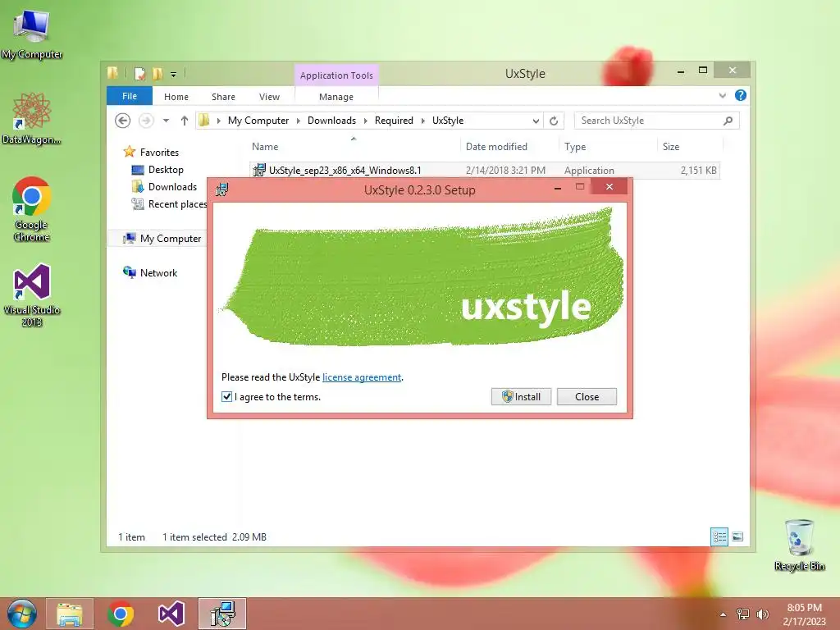Open Visual Studio 2013 desktop shortcut
840x630 pixels.
coord(32,294)
